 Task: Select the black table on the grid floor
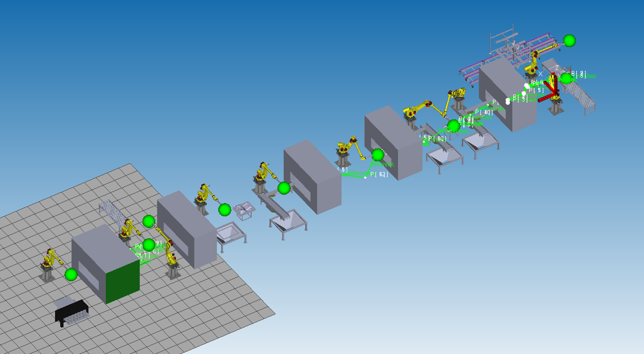point(71,312)
